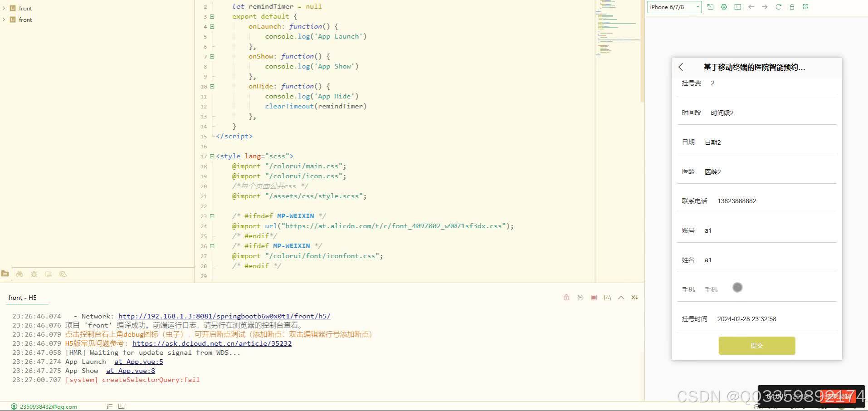The width and height of the screenshot is (868, 411).
Task: Open the iPhone 6/7/8 device dropdown
Action: pyautogui.click(x=674, y=7)
